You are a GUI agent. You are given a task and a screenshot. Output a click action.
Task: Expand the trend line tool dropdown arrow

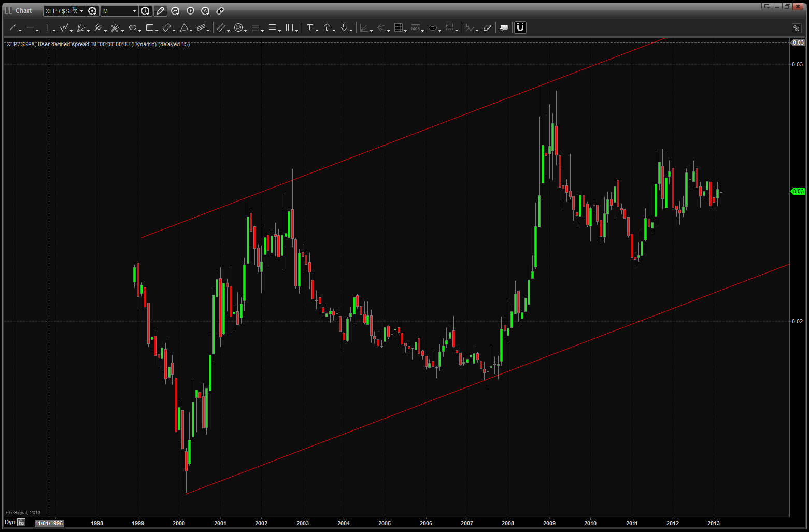pos(20,31)
